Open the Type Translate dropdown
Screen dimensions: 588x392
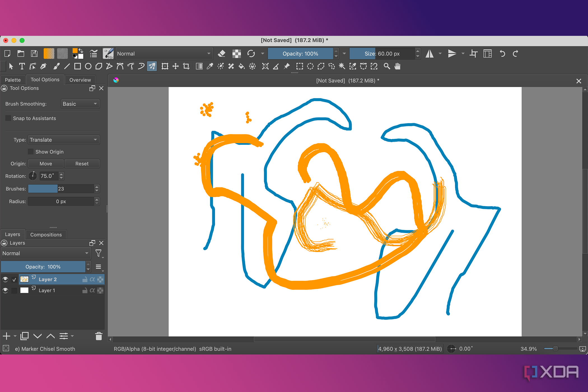pos(64,140)
